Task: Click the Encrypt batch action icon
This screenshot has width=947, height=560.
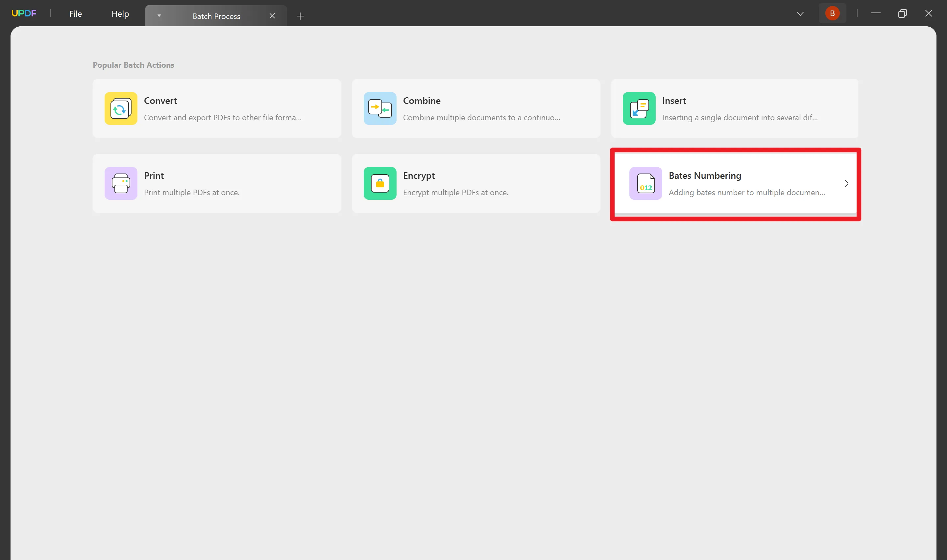Action: coord(379,183)
